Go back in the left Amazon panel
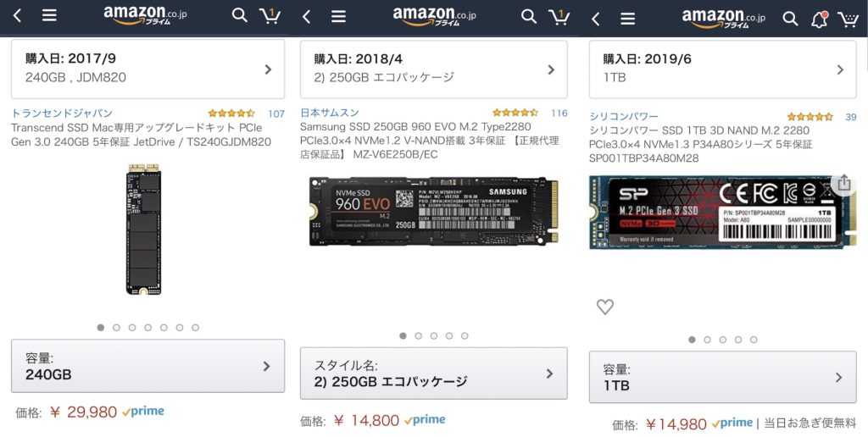 click(18, 16)
